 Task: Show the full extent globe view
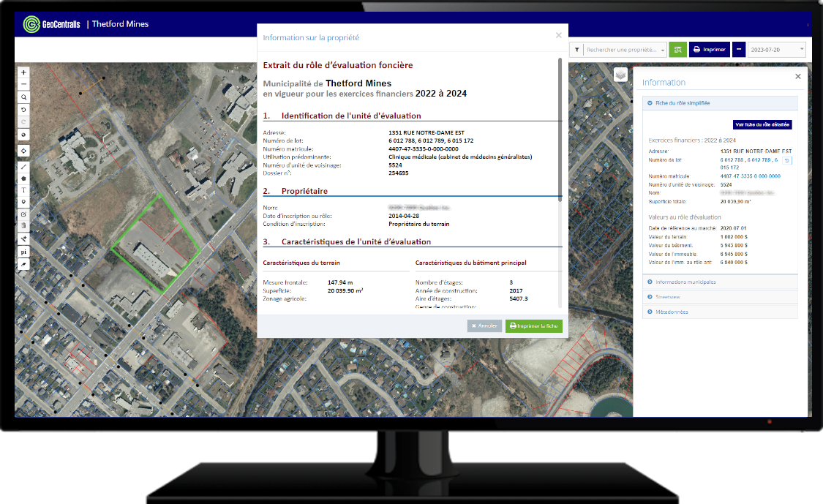pyautogui.click(x=23, y=135)
